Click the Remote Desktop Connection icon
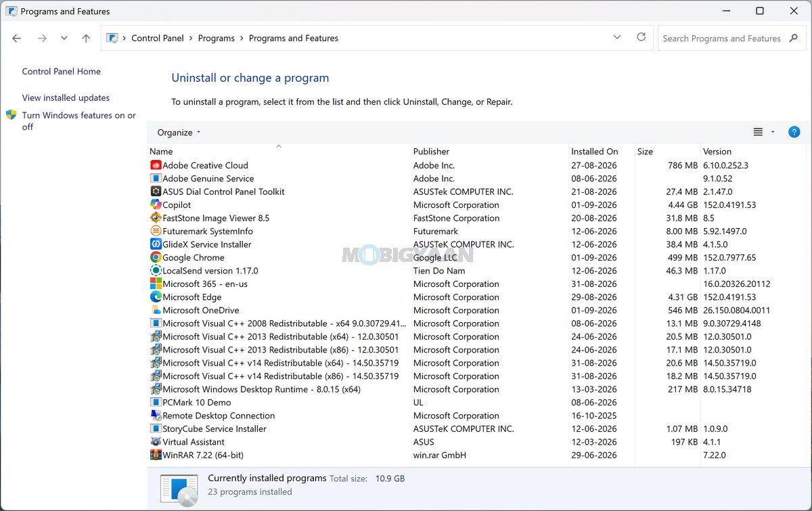 tap(156, 416)
